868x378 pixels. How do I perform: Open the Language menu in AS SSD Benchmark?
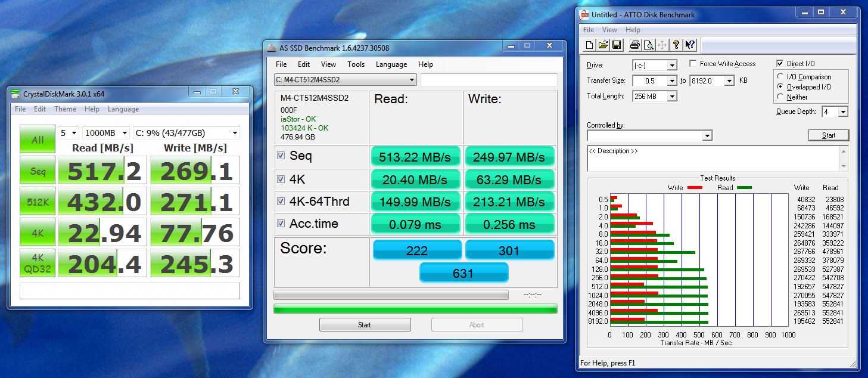tap(391, 64)
